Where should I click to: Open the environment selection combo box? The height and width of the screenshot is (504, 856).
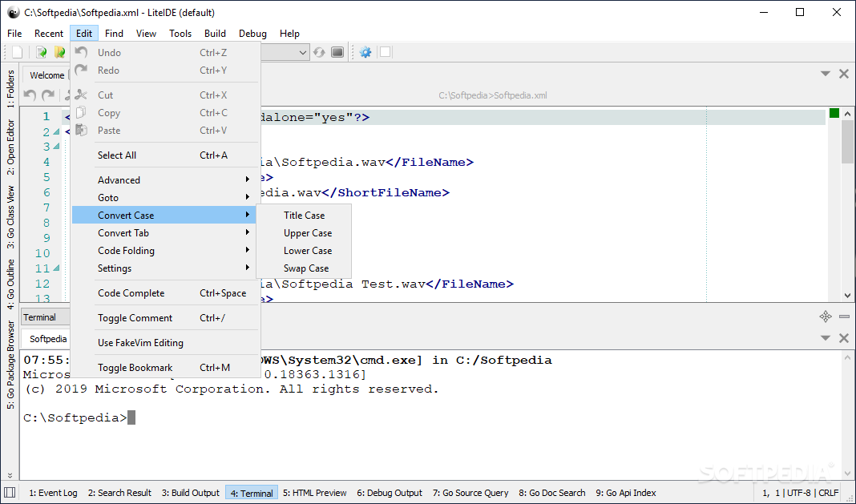point(285,52)
